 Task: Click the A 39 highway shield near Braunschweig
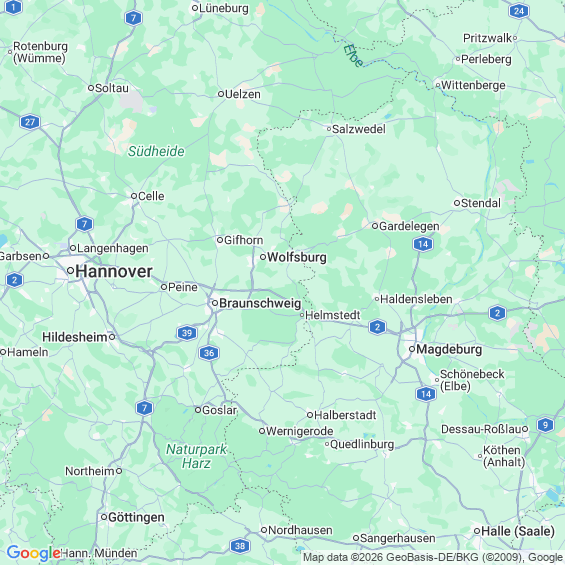coord(187,333)
